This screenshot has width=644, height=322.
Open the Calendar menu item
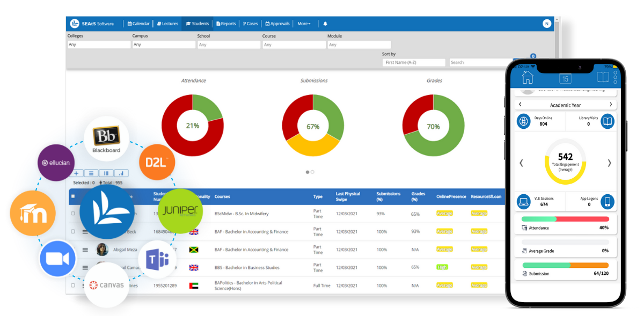(138, 24)
